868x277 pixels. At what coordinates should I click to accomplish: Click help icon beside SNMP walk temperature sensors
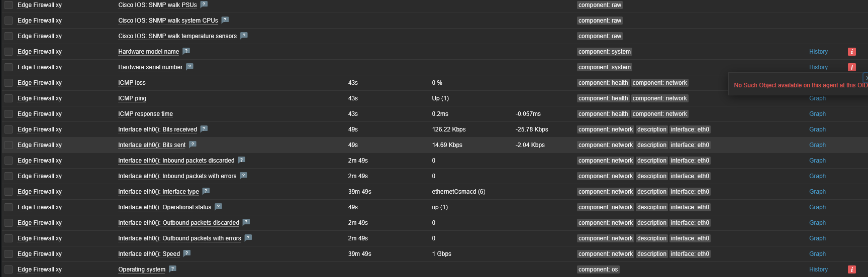click(244, 36)
